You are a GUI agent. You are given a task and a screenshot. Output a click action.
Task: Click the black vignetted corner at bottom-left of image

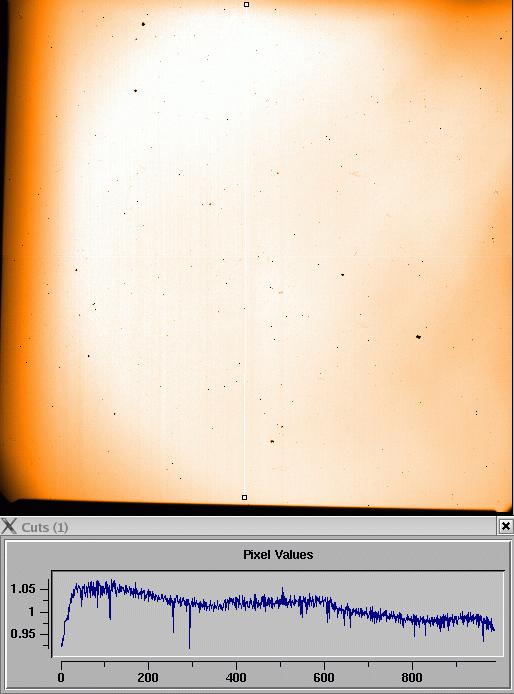coord(8,500)
